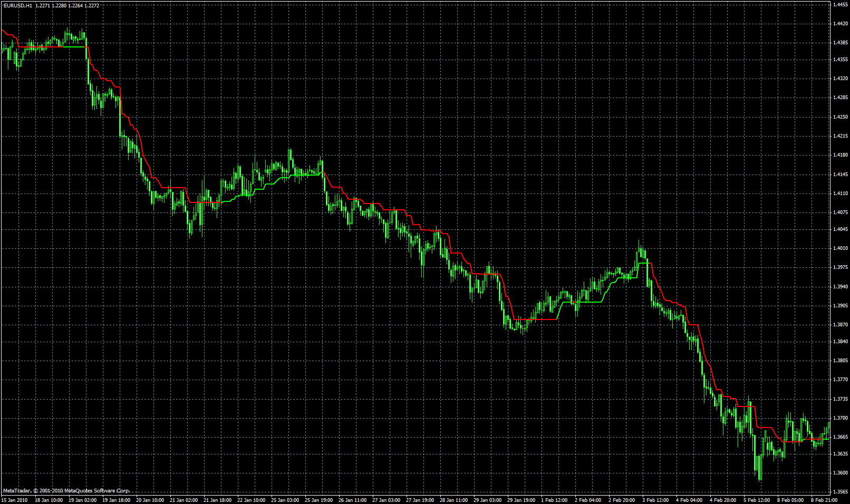Select the 1 Feb 12:00 time label

(x=554, y=500)
